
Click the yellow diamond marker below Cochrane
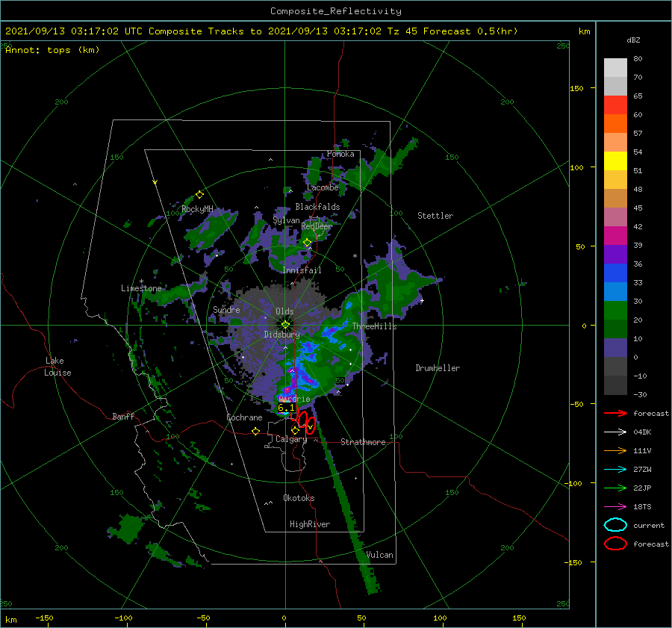coord(256,431)
